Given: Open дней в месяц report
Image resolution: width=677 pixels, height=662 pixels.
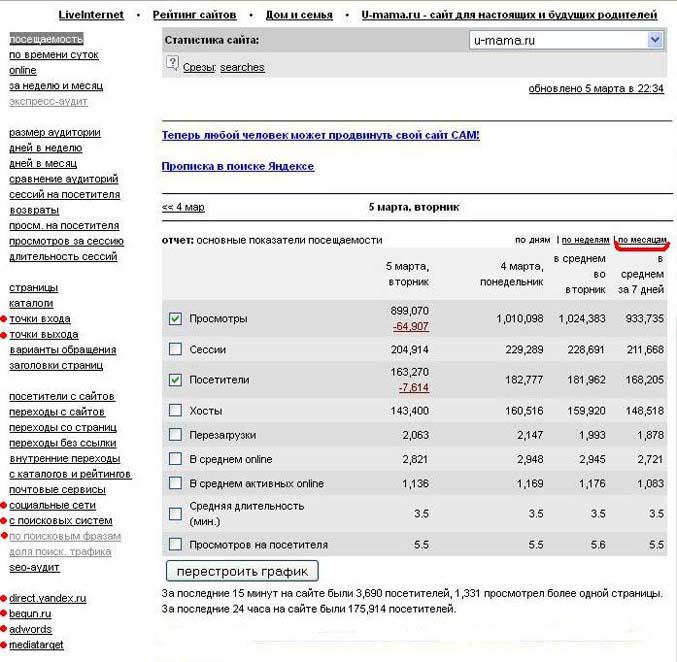Looking at the screenshot, I should 43,163.
